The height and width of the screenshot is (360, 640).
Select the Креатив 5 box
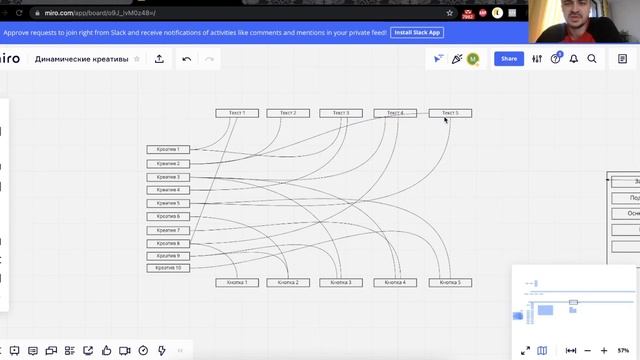[x=168, y=203]
